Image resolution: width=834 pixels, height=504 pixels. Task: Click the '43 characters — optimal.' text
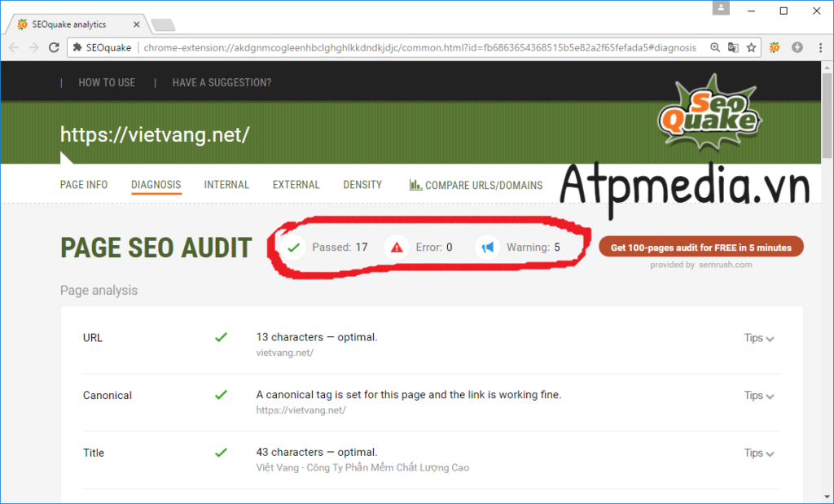[x=317, y=453]
